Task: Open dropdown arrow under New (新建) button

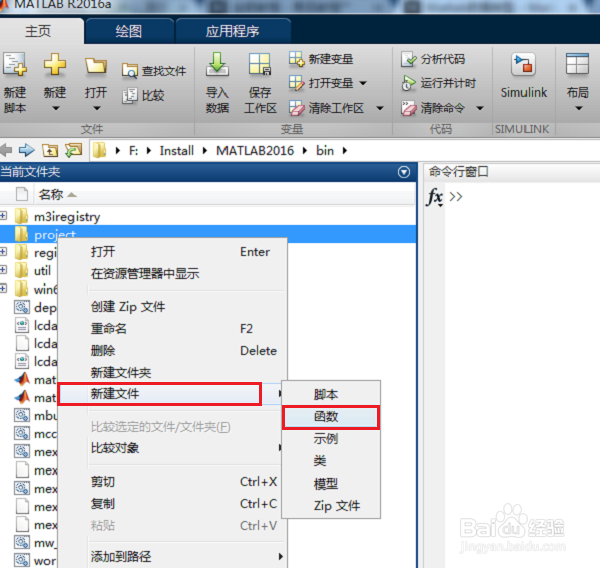Action: tap(56, 108)
